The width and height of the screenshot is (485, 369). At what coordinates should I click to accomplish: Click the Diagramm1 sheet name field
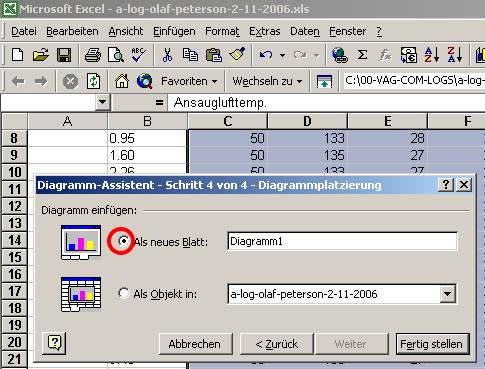pos(342,241)
